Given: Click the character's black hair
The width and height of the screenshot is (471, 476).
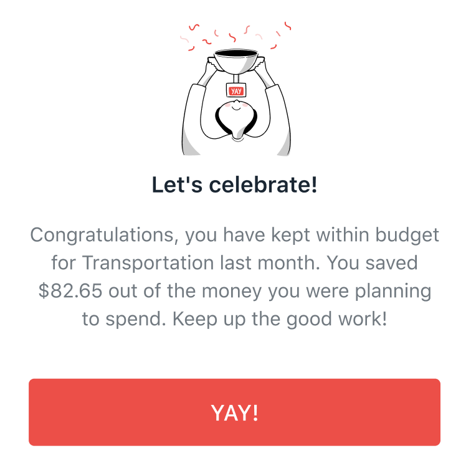Looking at the screenshot, I should click(236, 121).
